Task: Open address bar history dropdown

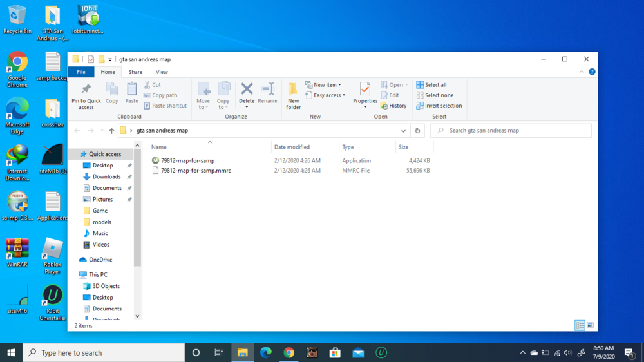Action: (x=403, y=131)
